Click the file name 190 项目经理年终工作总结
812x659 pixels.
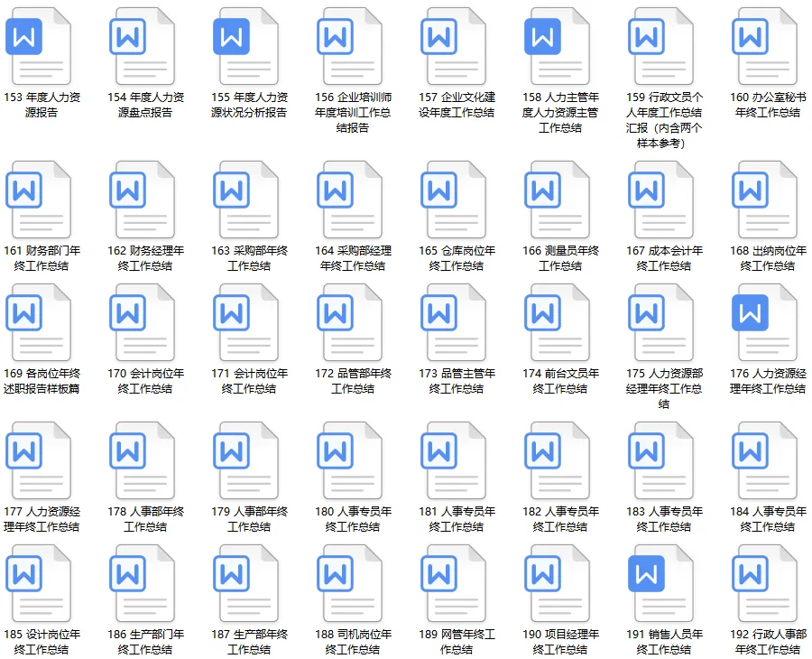[x=560, y=642]
